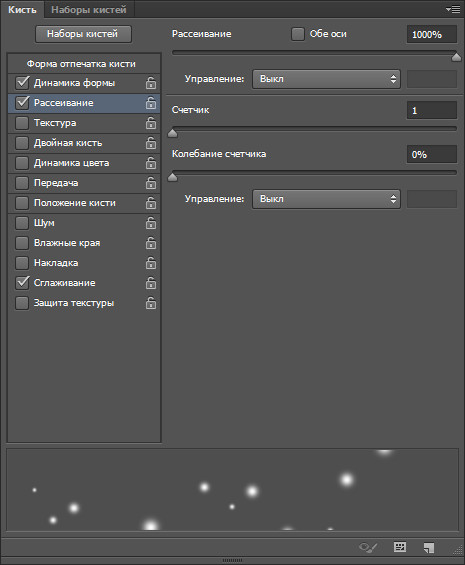Click the create new brush icon

[x=429, y=548]
